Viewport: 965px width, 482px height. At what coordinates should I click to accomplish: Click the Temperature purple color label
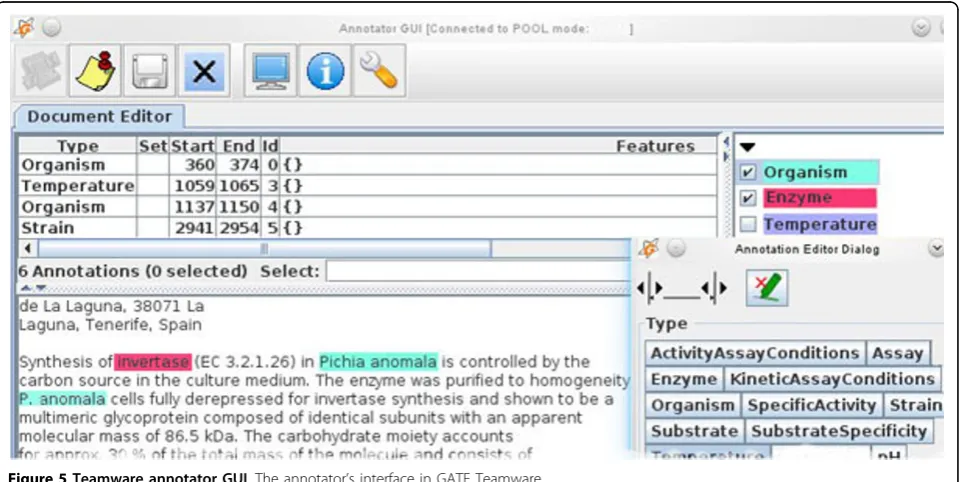pos(819,225)
